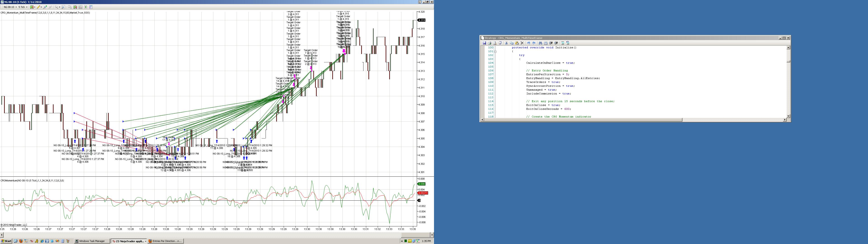Click the paste clipboard icon in editor
868x244 pixels.
pyautogui.click(x=517, y=43)
